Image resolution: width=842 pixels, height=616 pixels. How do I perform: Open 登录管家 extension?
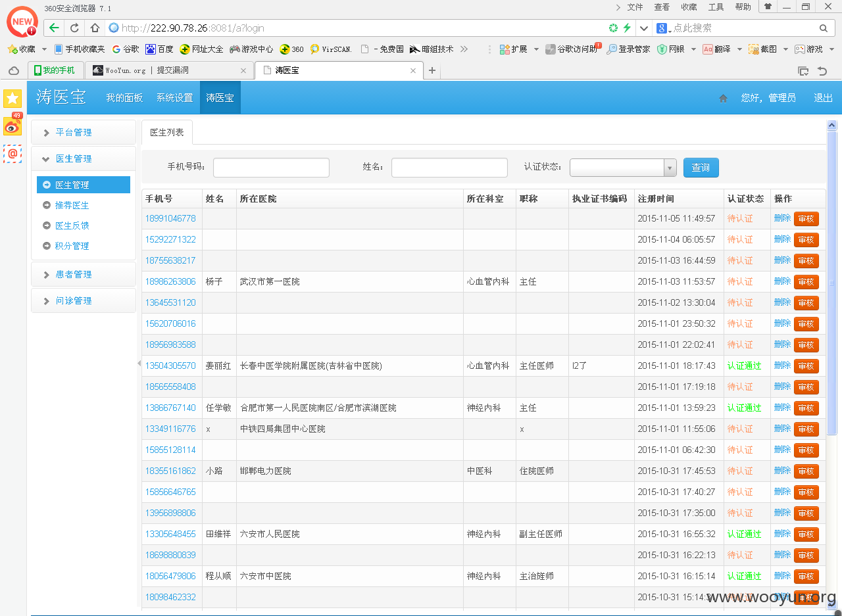pos(628,49)
